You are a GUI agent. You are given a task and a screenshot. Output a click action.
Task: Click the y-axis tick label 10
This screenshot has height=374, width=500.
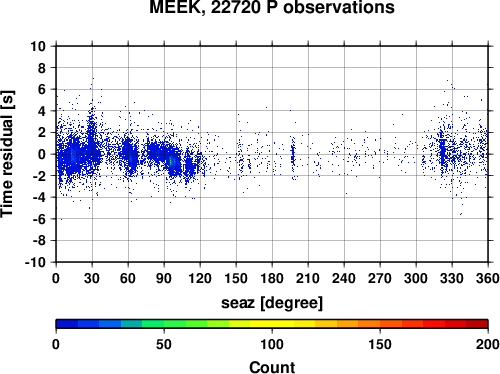(x=38, y=46)
